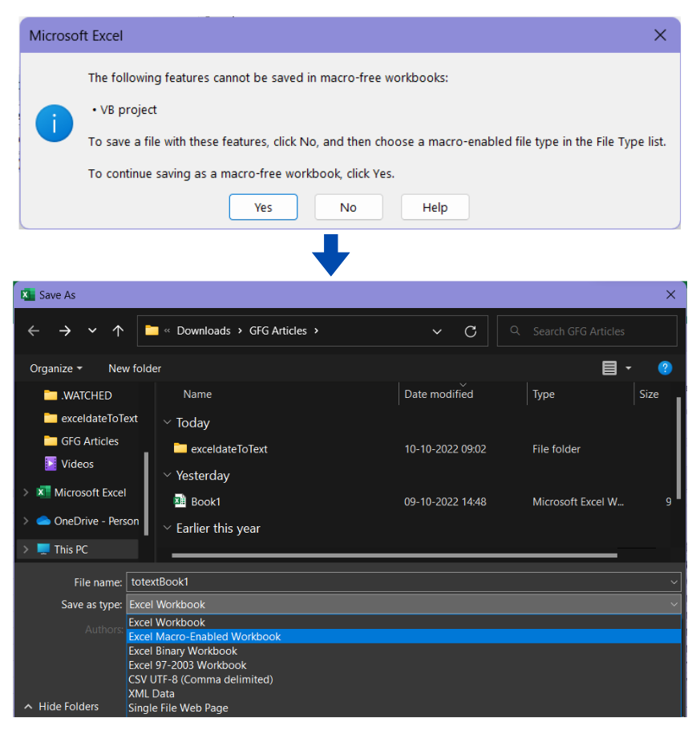Click GFG Articles in the address path

(278, 331)
